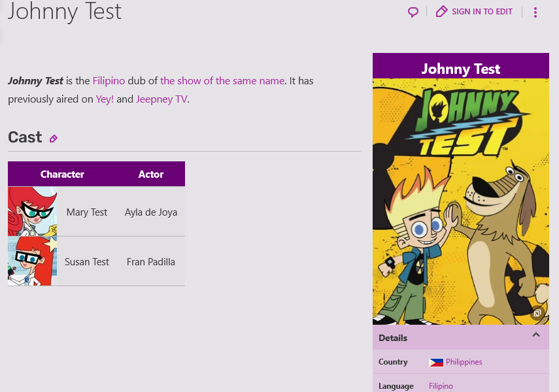The image size is (559, 392).
Task: Open the three-dot more options menu
Action: [535, 12]
